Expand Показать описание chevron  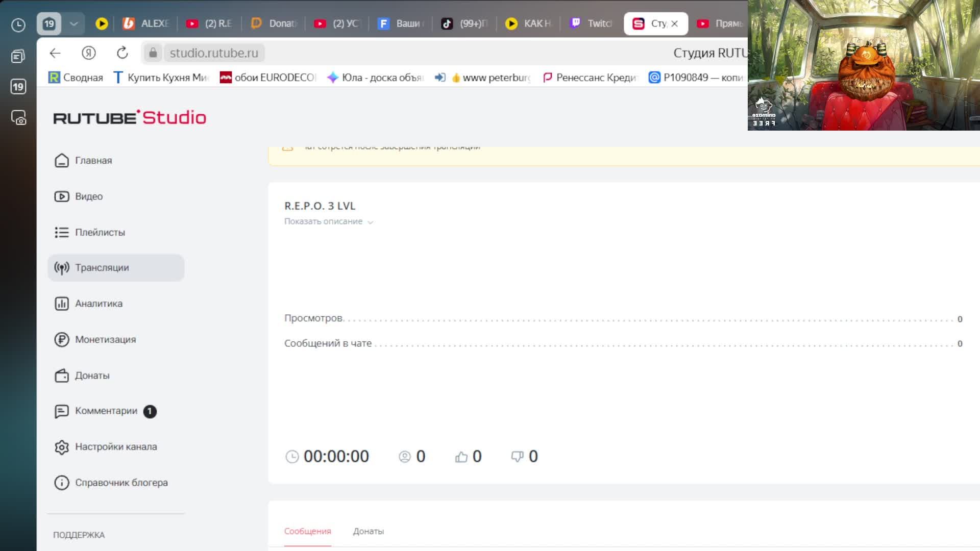tap(371, 222)
